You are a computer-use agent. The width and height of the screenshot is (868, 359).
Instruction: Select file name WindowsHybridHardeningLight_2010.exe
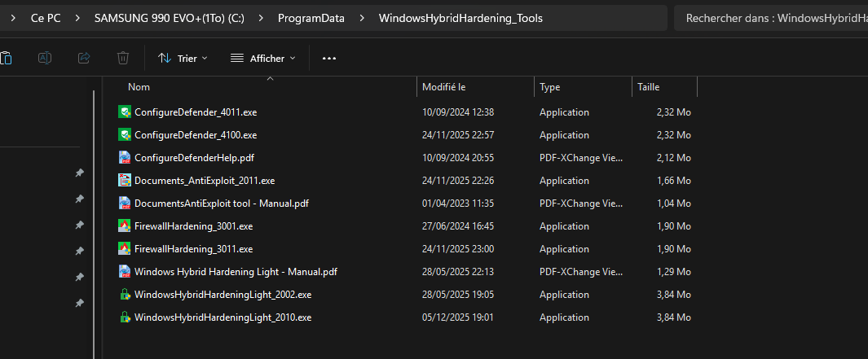tap(223, 317)
